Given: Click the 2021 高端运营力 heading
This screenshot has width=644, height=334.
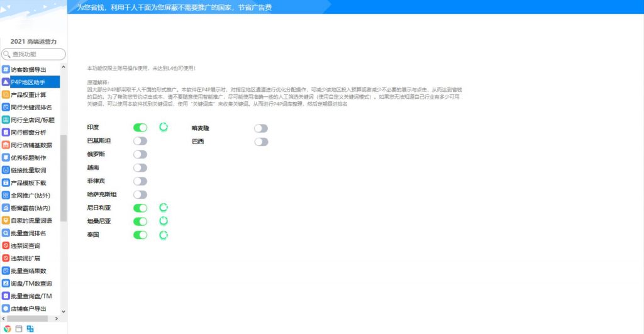Looking at the screenshot, I should [33, 42].
